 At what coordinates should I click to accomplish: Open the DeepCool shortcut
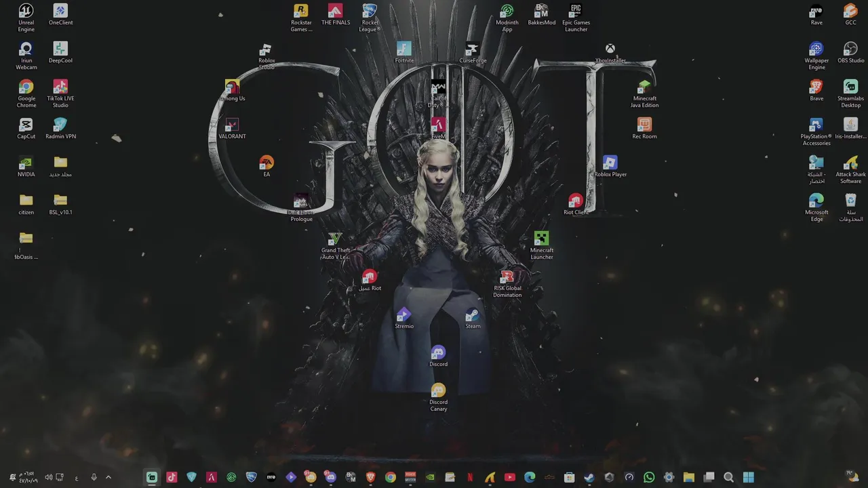pos(60,52)
